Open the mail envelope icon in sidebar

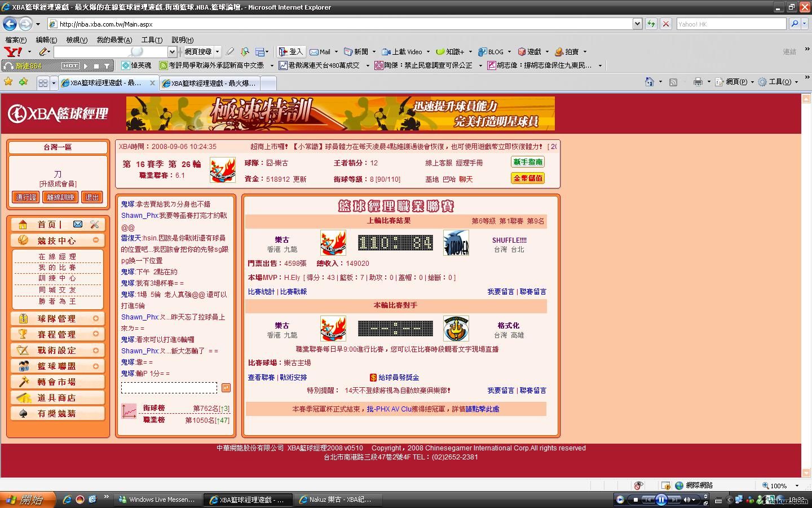point(78,224)
